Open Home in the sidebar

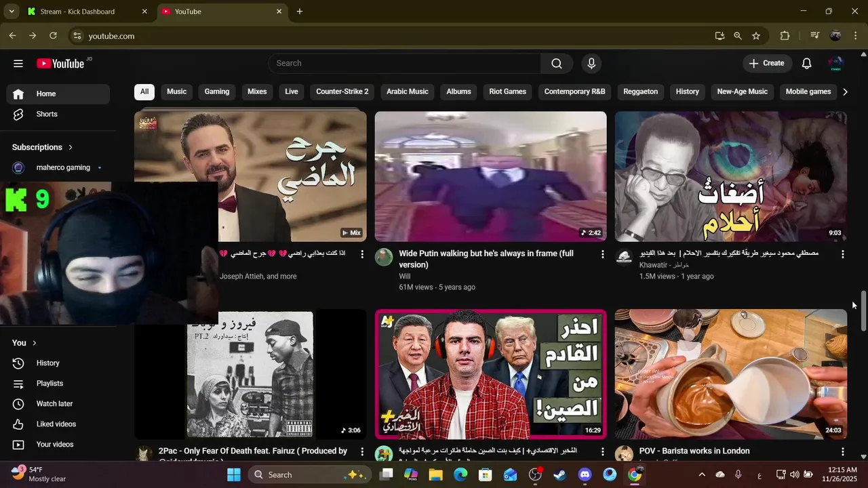(58, 94)
